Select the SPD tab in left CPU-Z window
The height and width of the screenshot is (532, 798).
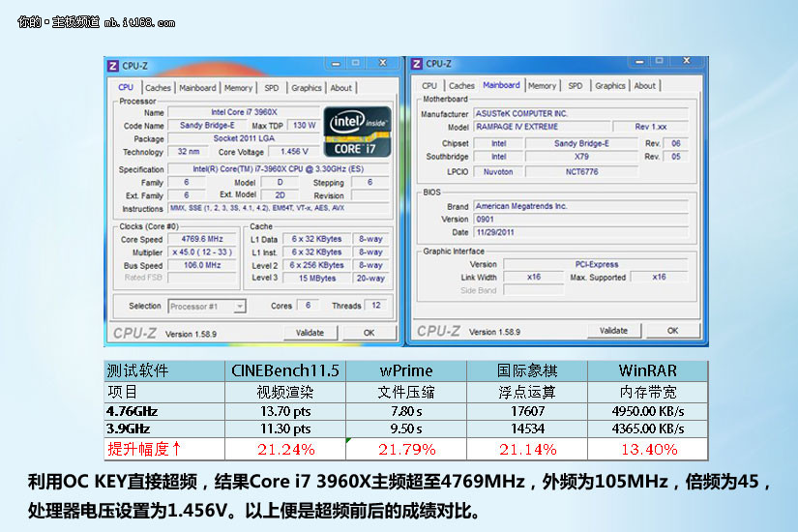272,88
